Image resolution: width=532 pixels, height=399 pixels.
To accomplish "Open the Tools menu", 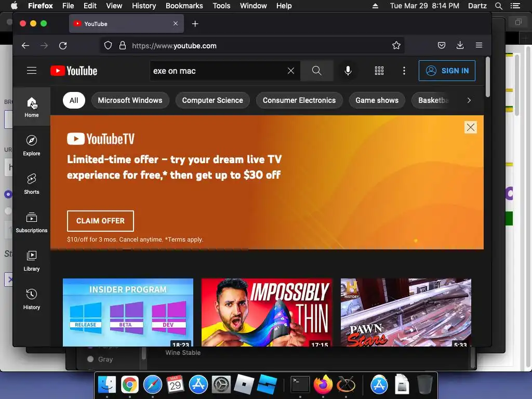I will [x=221, y=6].
